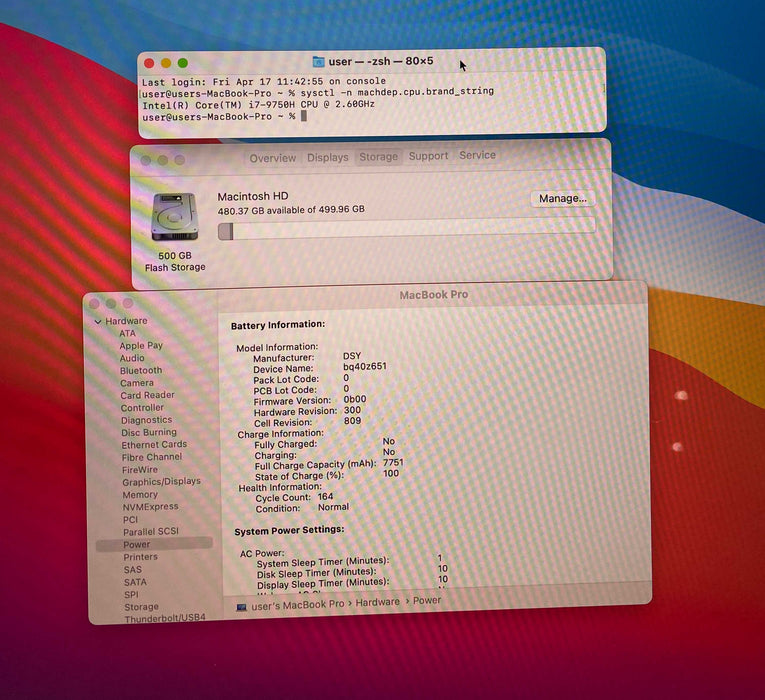The image size is (765, 700).
Task: Select SPI in the sidebar
Action: tap(131, 595)
